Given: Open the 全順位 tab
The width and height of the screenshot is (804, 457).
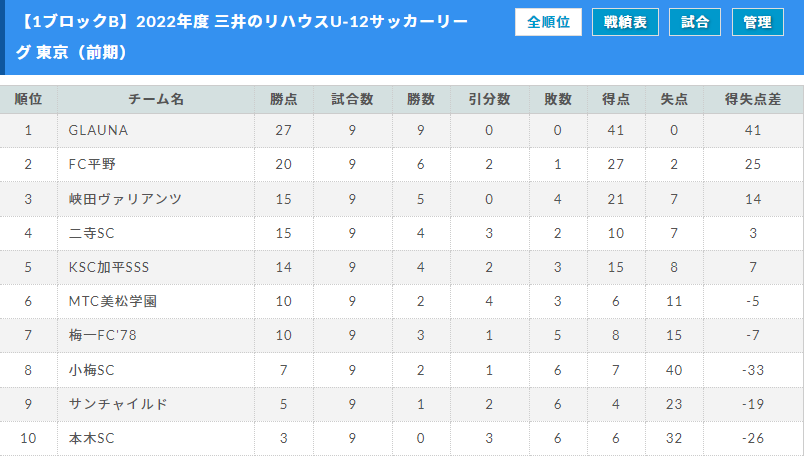Looking at the screenshot, I should click(x=548, y=22).
